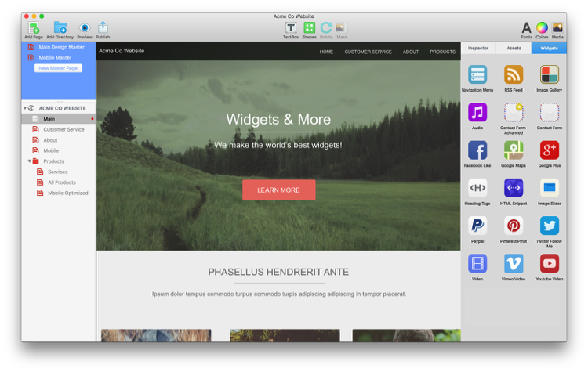
Task: Collapse the Acme Co Website tree
Action: point(25,108)
